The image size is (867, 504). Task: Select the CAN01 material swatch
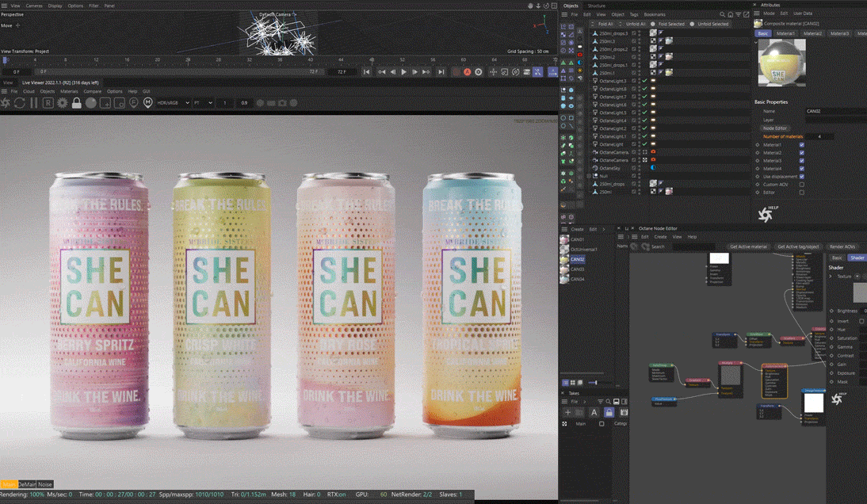564,239
